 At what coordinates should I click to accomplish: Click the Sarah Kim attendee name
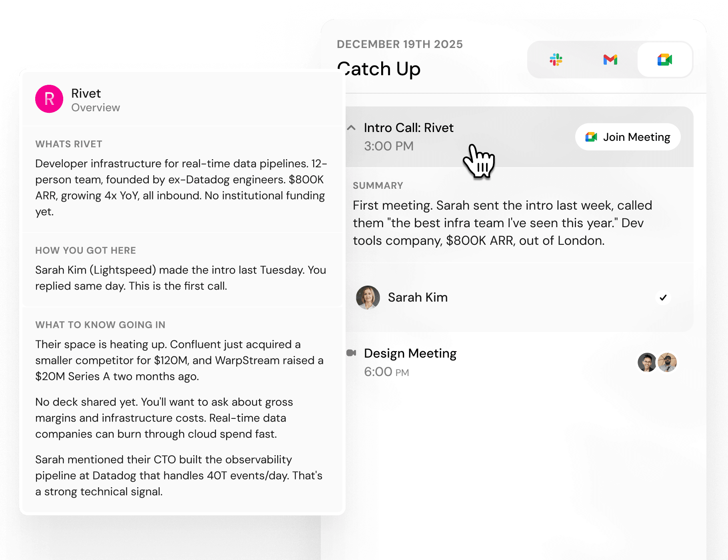418,298
